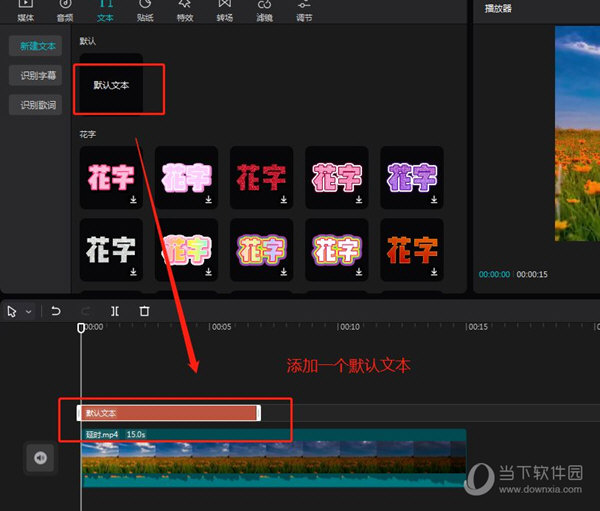Select 新建文本 in the left sidebar
This screenshot has width=600, height=511.
(35, 46)
